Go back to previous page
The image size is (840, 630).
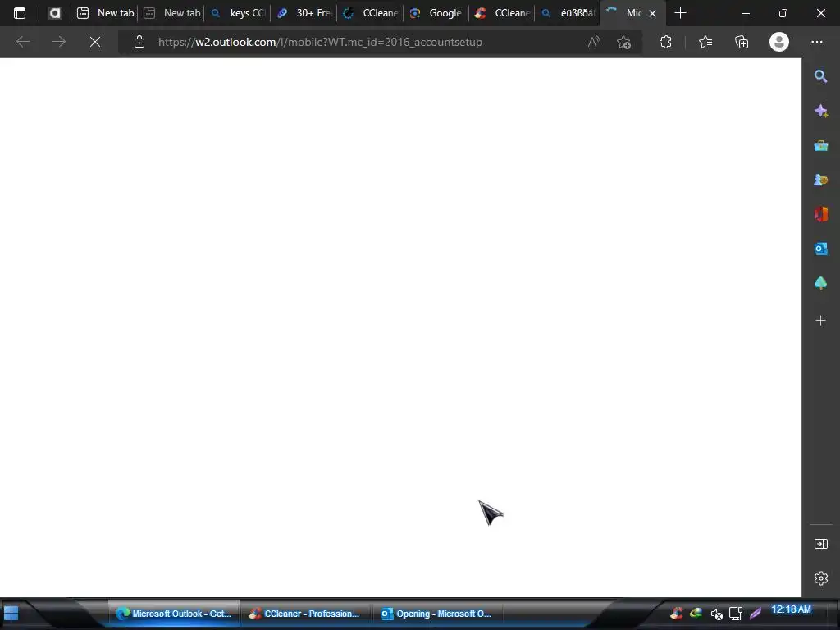22,42
